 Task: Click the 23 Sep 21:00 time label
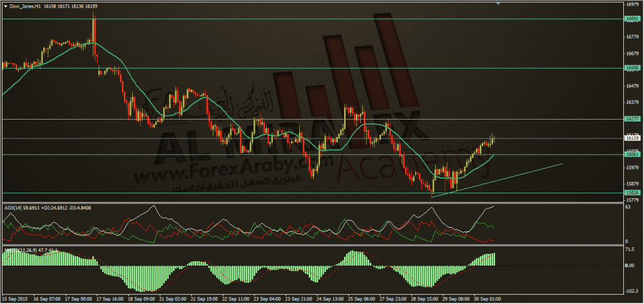[x=299, y=299]
